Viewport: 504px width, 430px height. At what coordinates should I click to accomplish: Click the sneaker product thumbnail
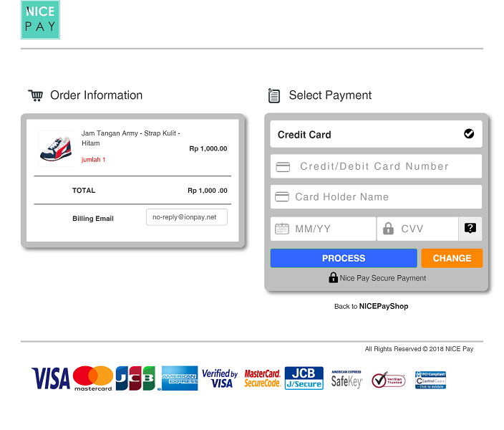[56, 148]
